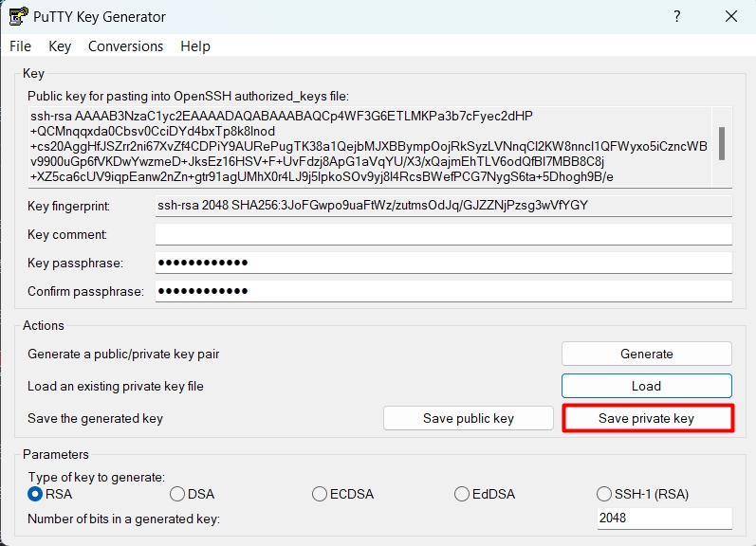Click the Save private key button
This screenshot has width=756, height=546.
(x=646, y=418)
